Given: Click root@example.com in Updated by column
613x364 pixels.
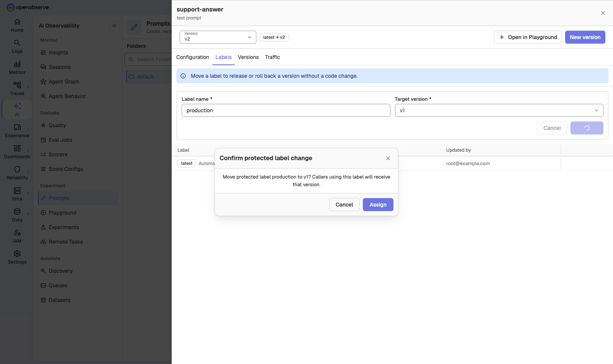Looking at the screenshot, I should point(468,164).
